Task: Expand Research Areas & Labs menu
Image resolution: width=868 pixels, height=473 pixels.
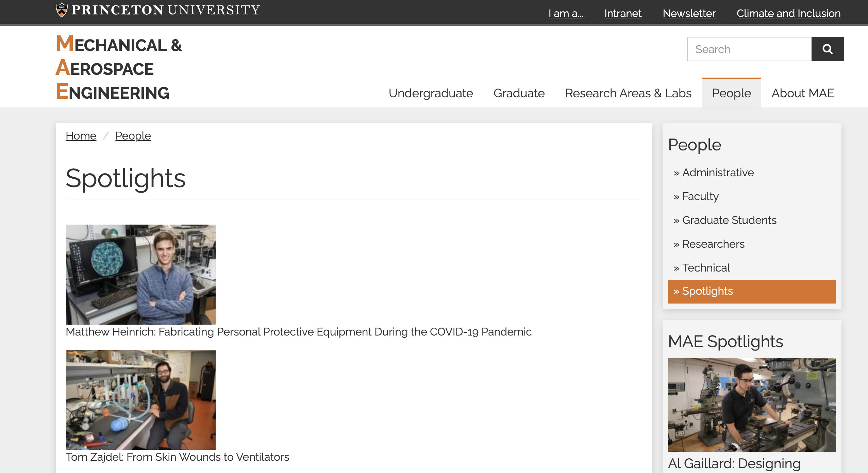Action: 628,93
